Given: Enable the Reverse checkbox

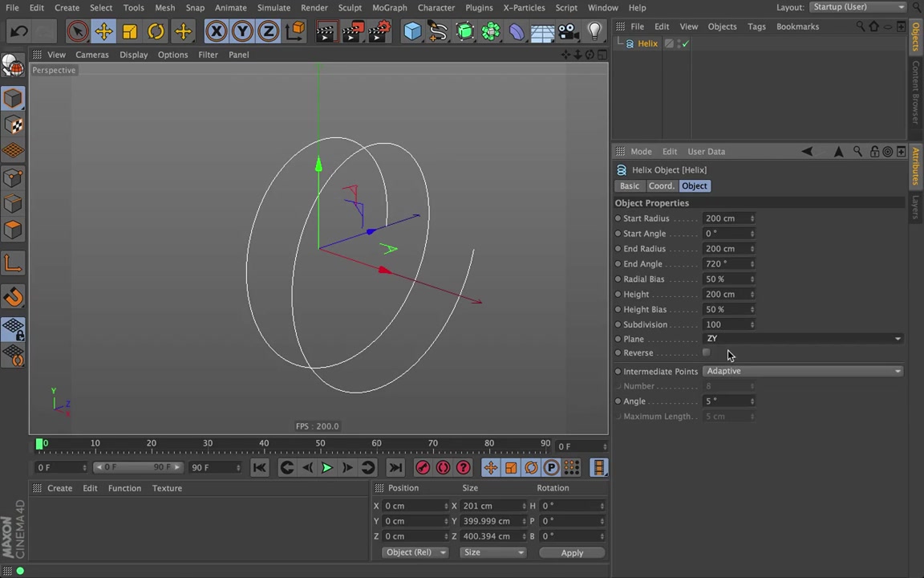Looking at the screenshot, I should (x=706, y=353).
